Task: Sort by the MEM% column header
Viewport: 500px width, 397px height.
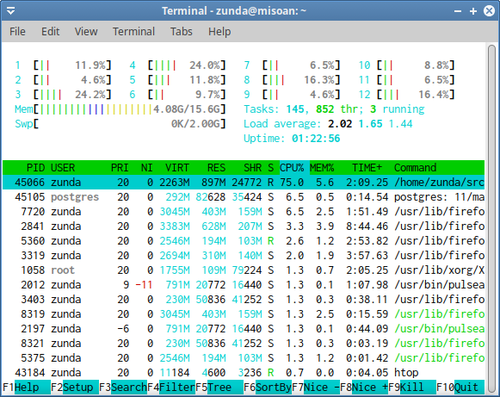Action: click(x=322, y=168)
